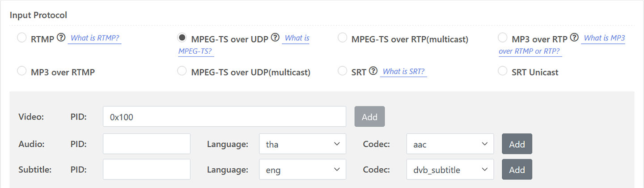Click the help icon next to RTMP
This screenshot has width=644, height=188.
coord(62,38)
